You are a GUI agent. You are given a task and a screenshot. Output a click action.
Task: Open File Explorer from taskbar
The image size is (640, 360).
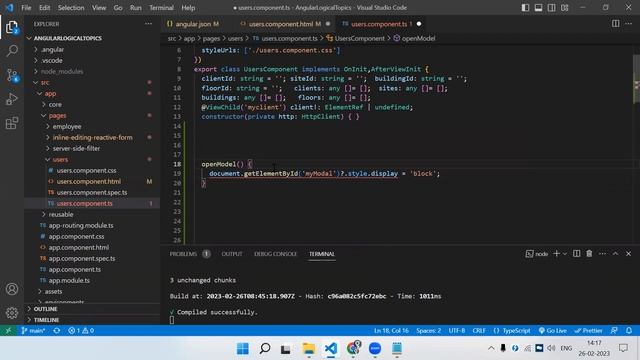(309, 348)
